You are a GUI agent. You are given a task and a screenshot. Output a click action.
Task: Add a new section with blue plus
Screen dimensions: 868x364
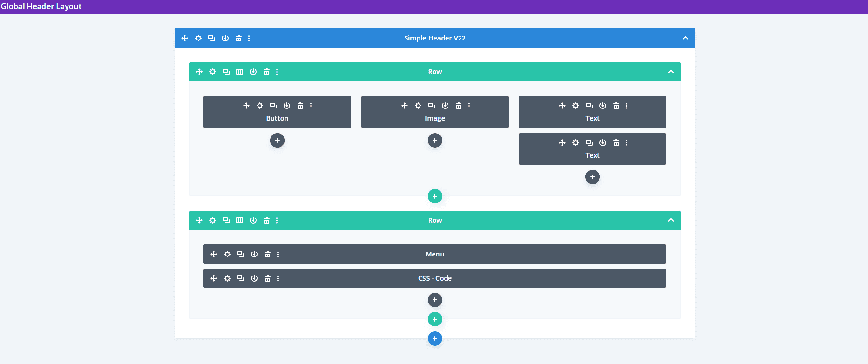coord(435,338)
